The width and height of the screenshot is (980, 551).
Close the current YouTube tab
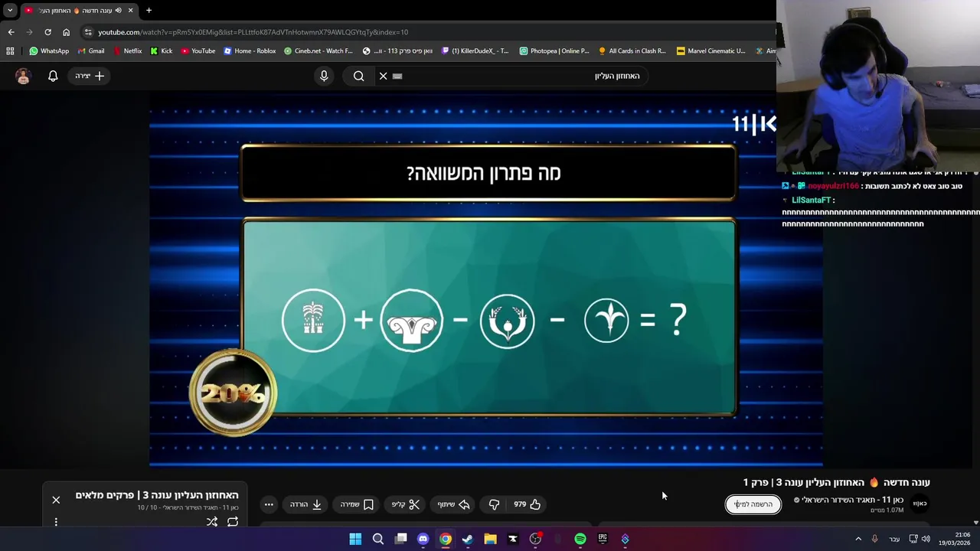[x=130, y=10]
